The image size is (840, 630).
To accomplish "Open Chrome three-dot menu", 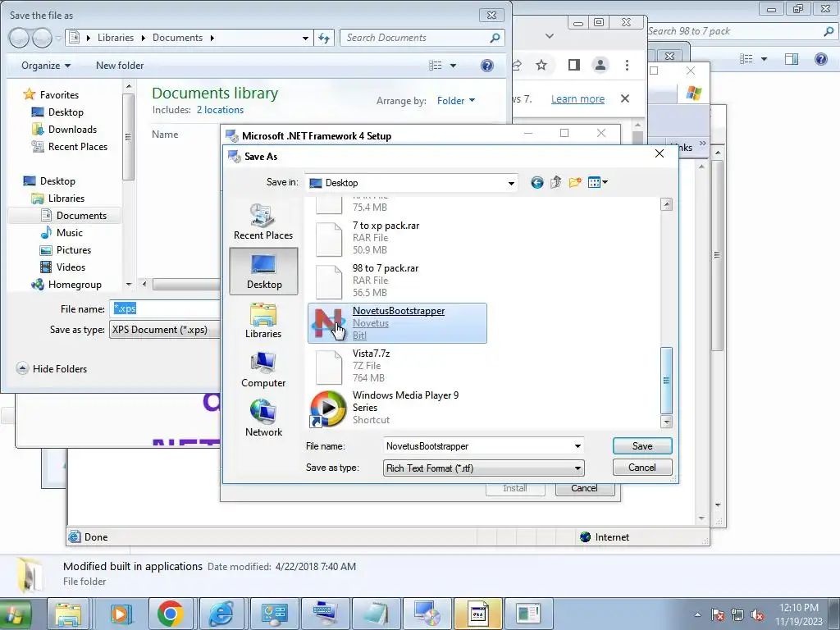I will [x=627, y=66].
